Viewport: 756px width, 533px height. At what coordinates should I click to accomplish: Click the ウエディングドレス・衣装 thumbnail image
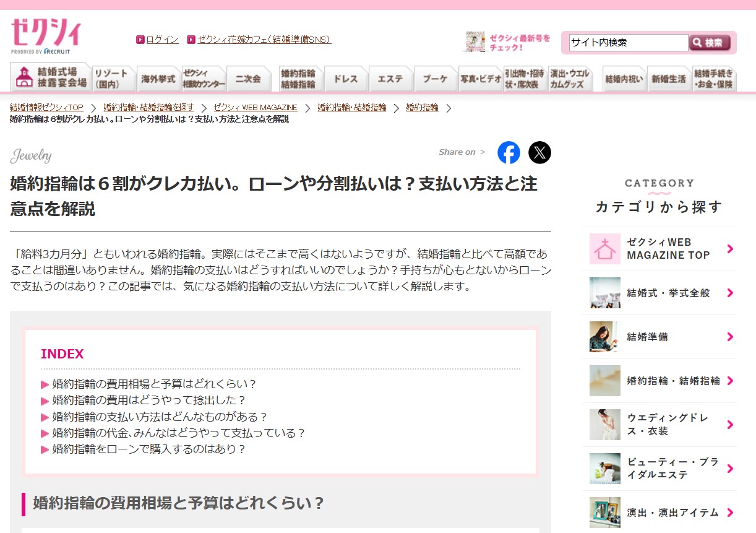tap(604, 425)
